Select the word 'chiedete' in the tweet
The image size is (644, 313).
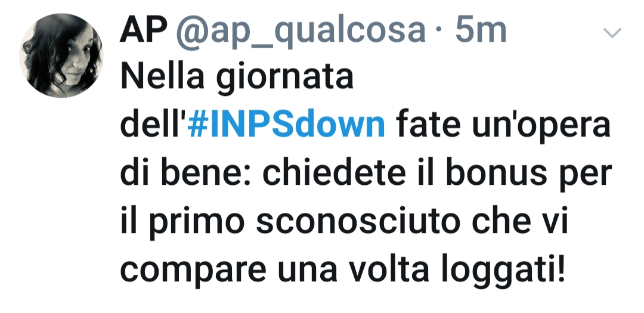(x=334, y=173)
